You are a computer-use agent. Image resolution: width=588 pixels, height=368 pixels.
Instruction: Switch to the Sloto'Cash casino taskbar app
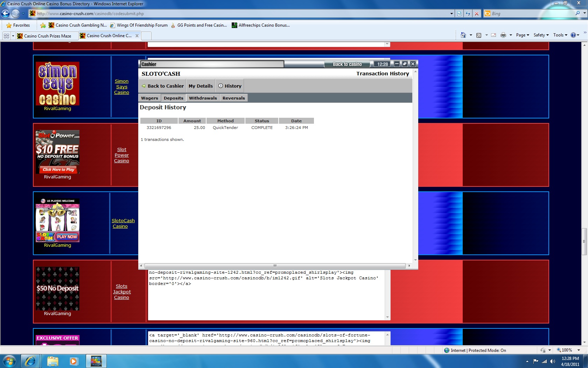click(x=96, y=361)
